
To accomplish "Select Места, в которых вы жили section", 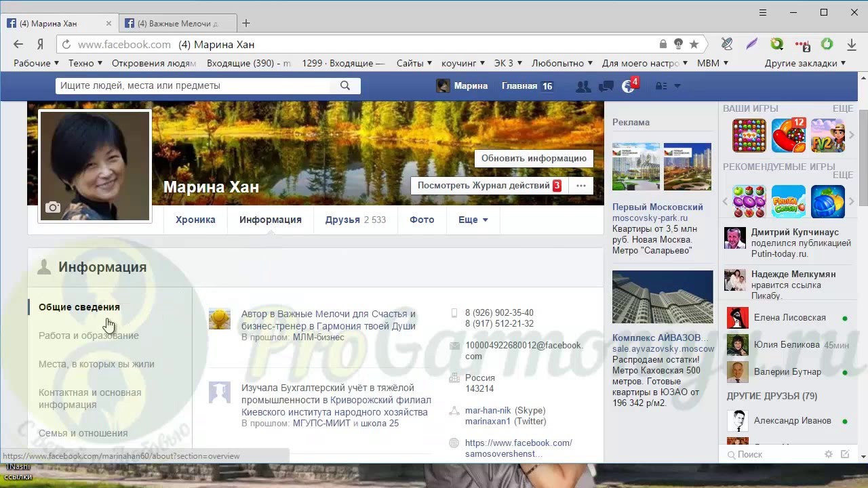I will click(96, 364).
